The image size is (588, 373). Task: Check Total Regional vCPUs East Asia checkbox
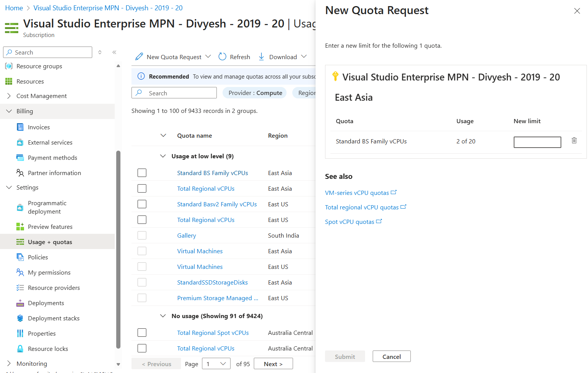click(142, 188)
